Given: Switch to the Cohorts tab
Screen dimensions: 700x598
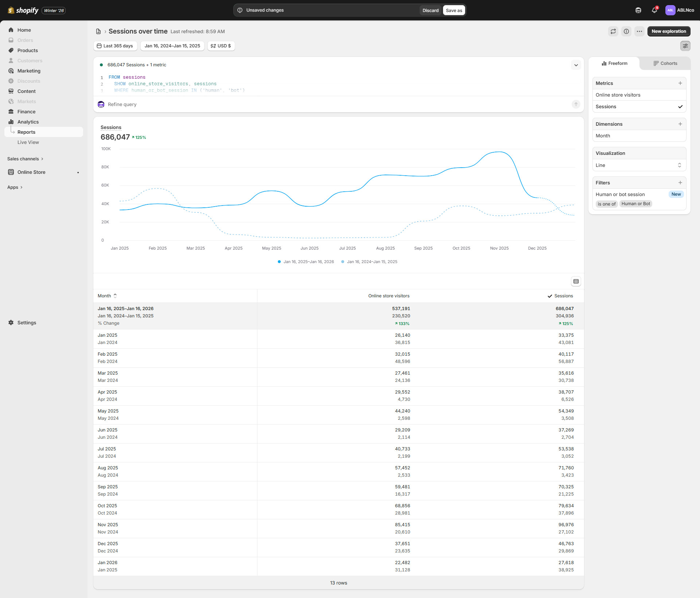Looking at the screenshot, I should 665,63.
